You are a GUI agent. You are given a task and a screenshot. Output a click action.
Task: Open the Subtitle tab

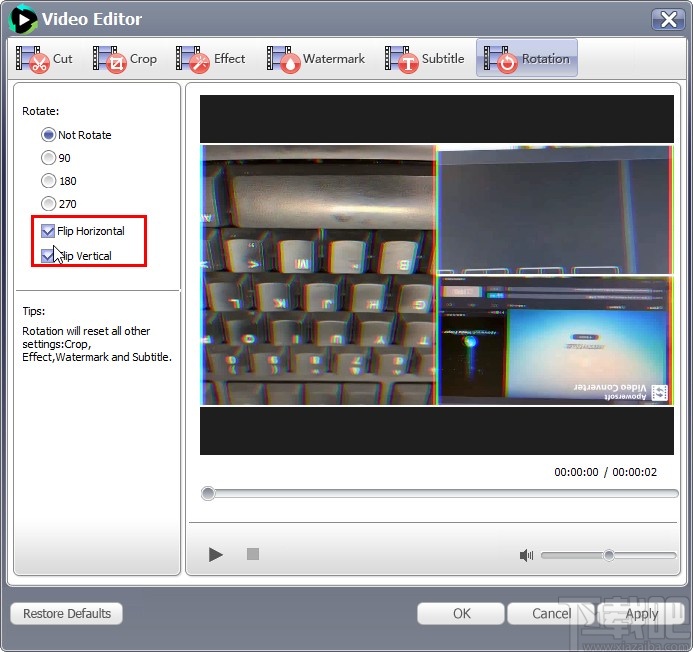424,58
